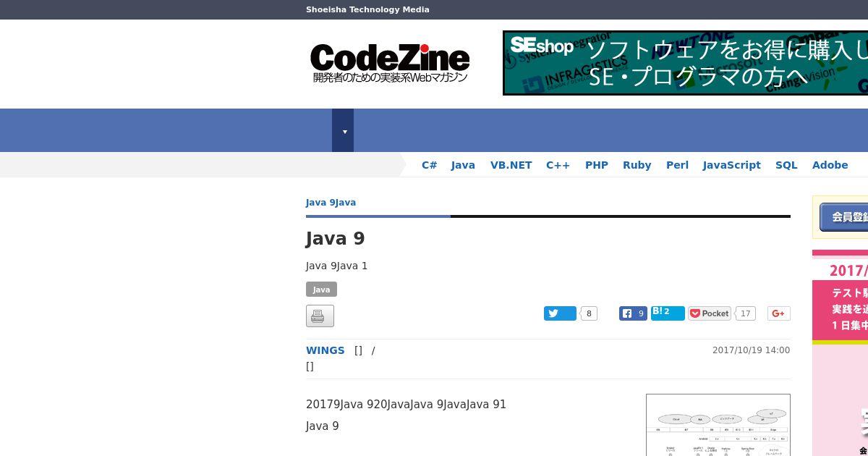
Task: Share article via Facebook button
Action: pos(633,313)
